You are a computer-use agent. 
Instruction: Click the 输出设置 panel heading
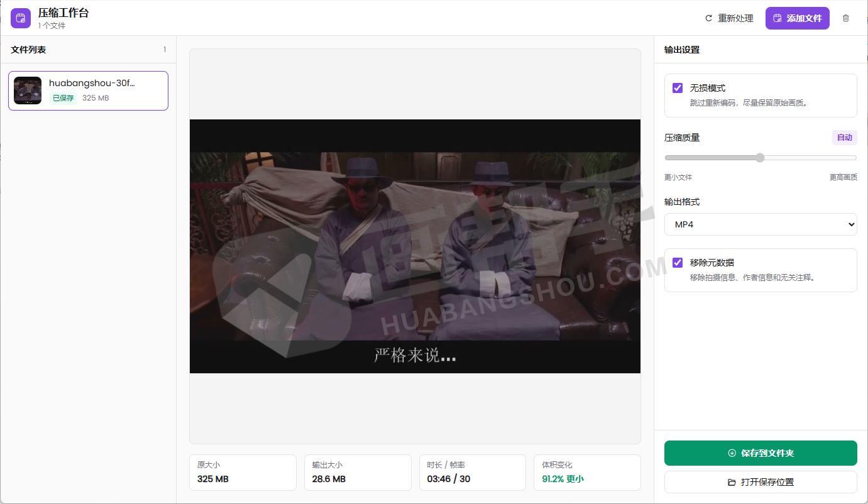tap(682, 50)
